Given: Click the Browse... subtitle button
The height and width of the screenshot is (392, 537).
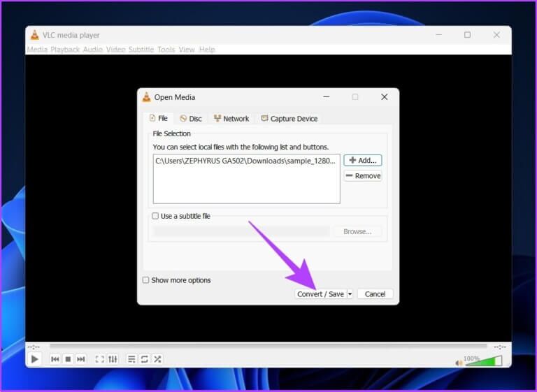Looking at the screenshot, I should click(357, 232).
